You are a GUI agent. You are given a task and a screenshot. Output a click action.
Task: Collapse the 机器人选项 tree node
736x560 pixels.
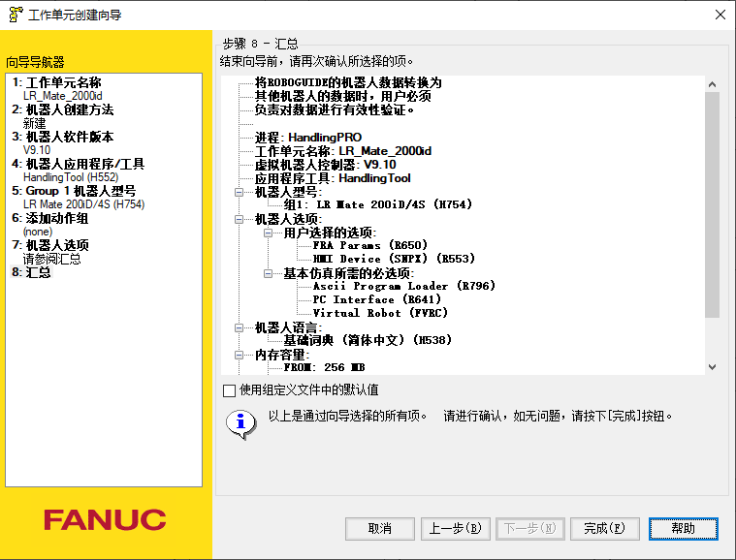point(239,219)
